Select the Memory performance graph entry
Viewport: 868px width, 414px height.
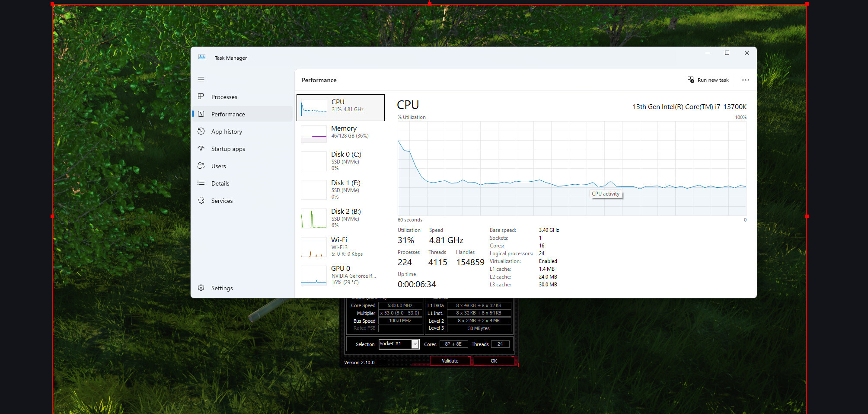click(x=341, y=133)
